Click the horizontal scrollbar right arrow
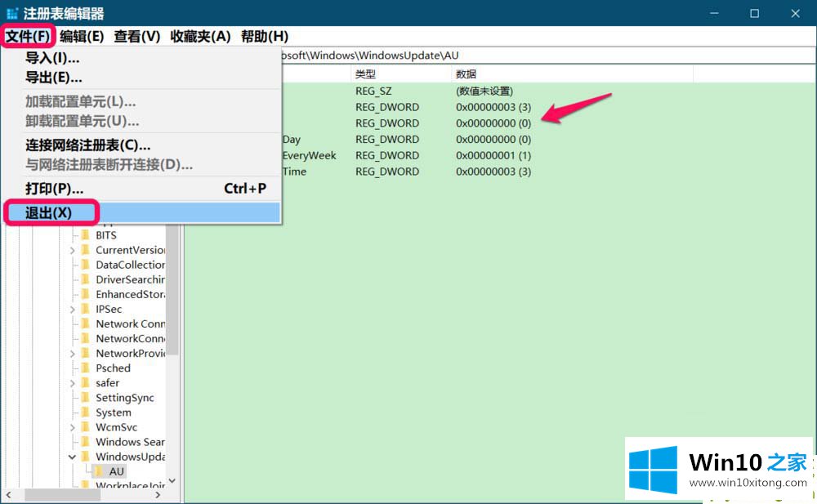Image resolution: width=817 pixels, height=504 pixels. 158,495
